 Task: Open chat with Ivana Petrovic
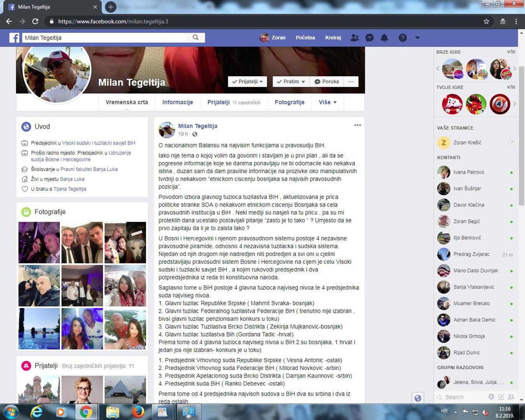[469, 172]
